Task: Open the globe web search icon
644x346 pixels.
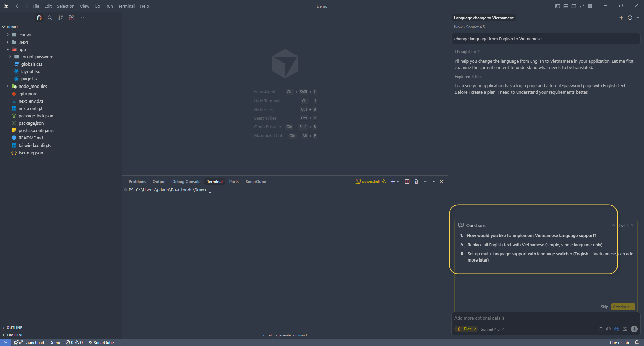Action: [616, 329]
